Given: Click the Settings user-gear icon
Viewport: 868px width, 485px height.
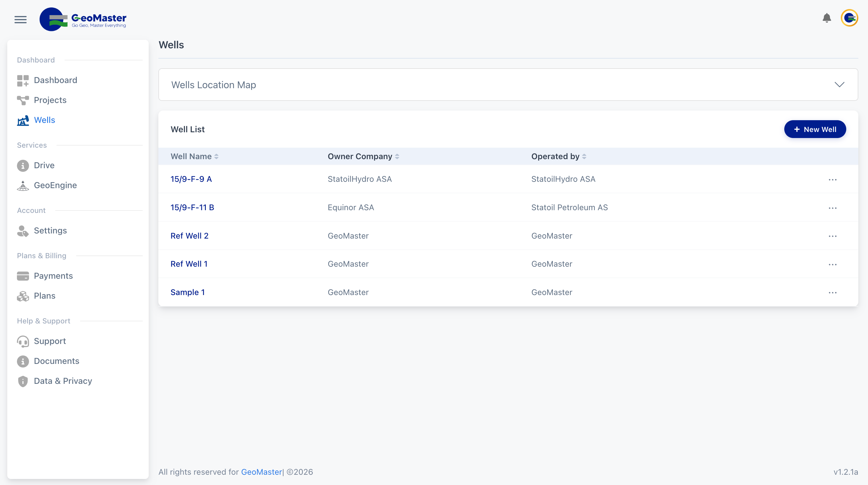Looking at the screenshot, I should coord(23,231).
